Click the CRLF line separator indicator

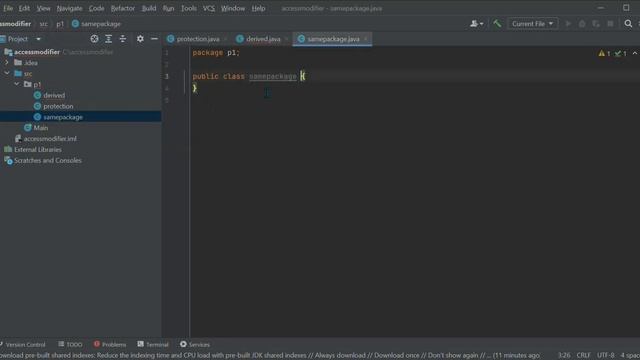(x=583, y=356)
